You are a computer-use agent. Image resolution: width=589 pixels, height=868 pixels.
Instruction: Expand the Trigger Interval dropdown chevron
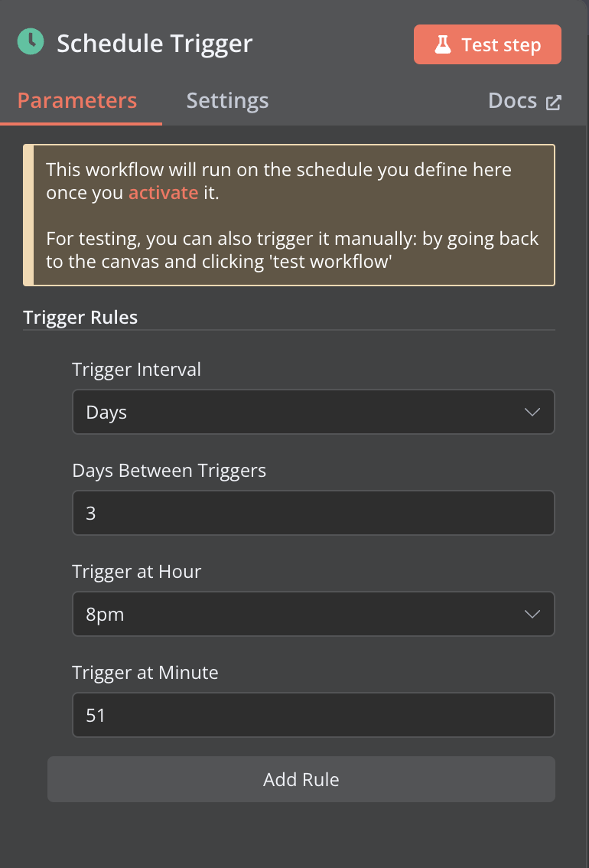[532, 413]
